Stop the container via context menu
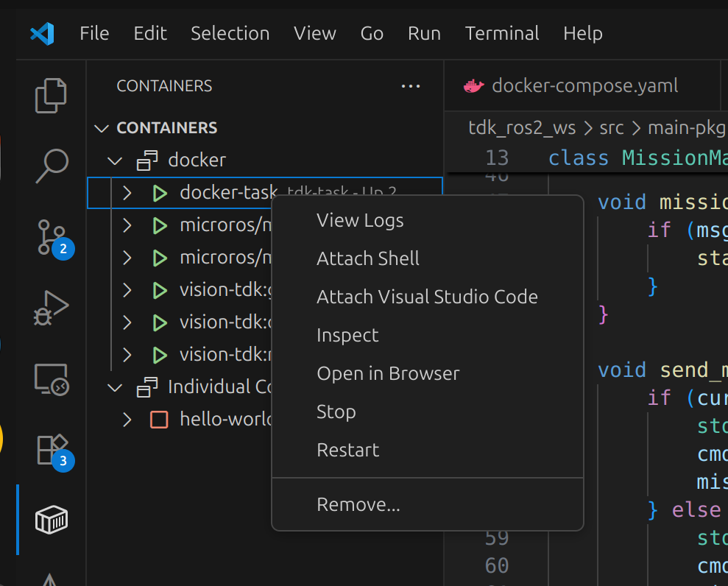The height and width of the screenshot is (586, 728). pos(336,412)
